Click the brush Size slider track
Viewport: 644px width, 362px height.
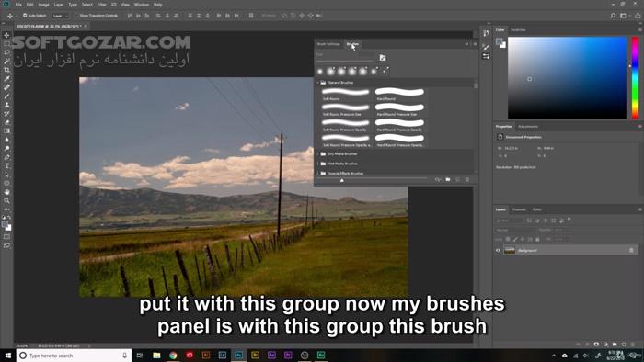[x=345, y=61]
